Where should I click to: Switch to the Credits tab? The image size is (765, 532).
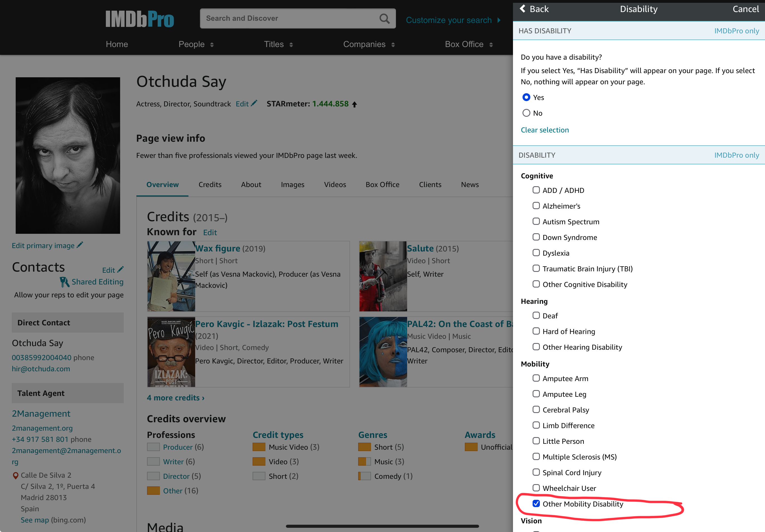click(210, 185)
